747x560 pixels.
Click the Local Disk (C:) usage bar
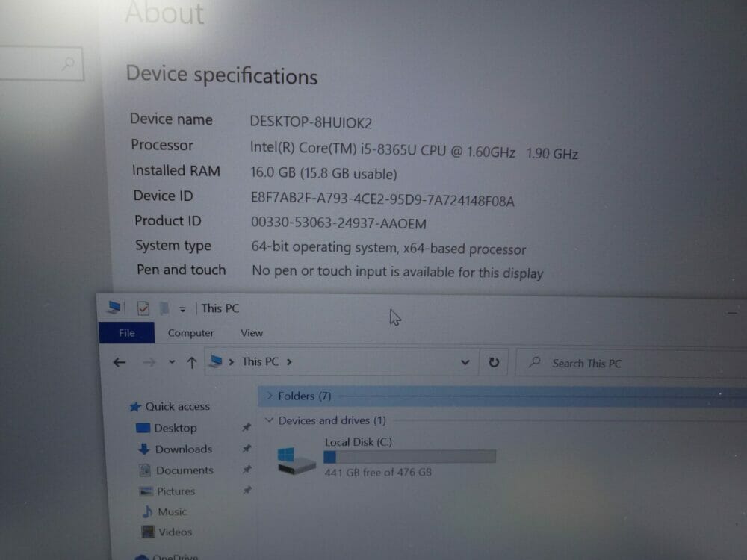coord(409,457)
